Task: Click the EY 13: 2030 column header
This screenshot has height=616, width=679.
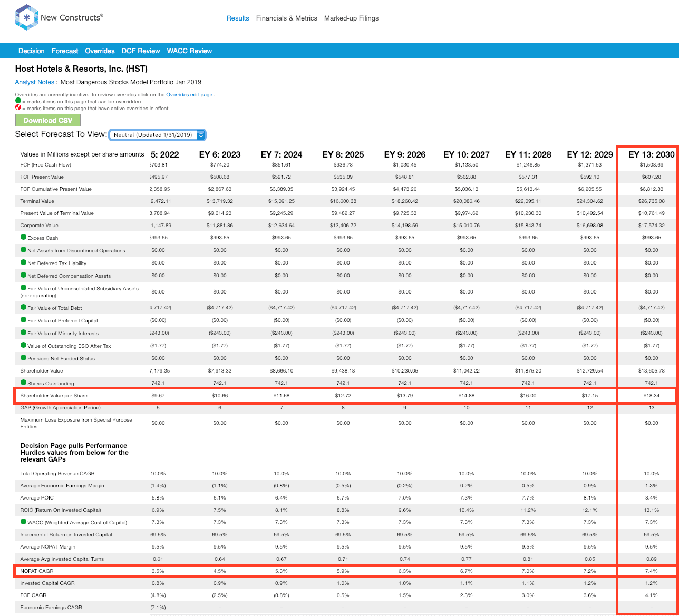Action: 651,154
